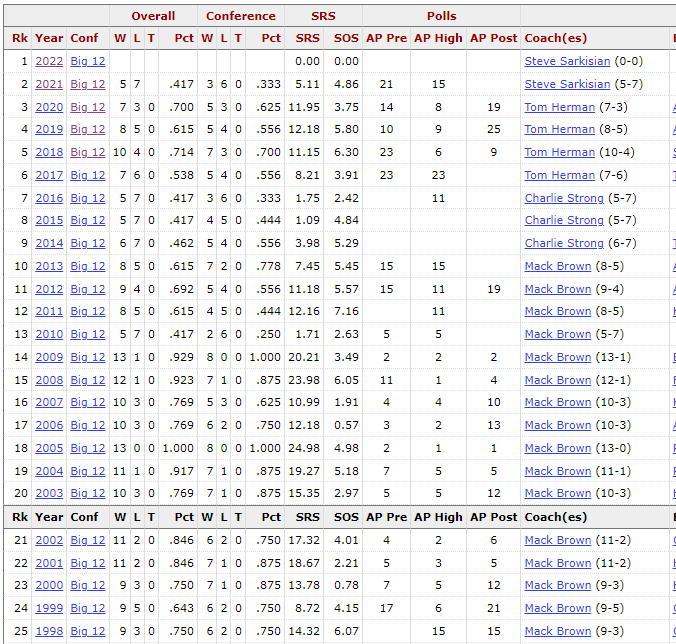Sort by AP Post in top header
This screenshot has width=676, height=644.
493,38
